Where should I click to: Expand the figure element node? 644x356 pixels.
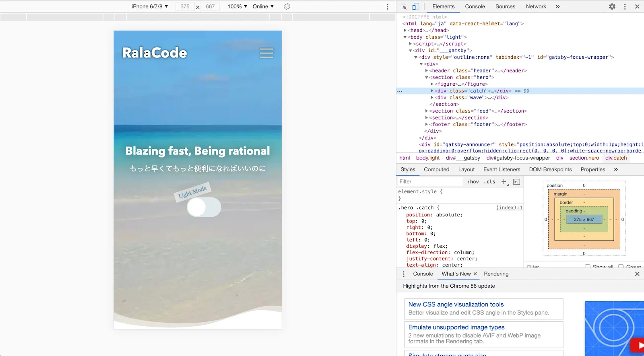click(x=432, y=84)
